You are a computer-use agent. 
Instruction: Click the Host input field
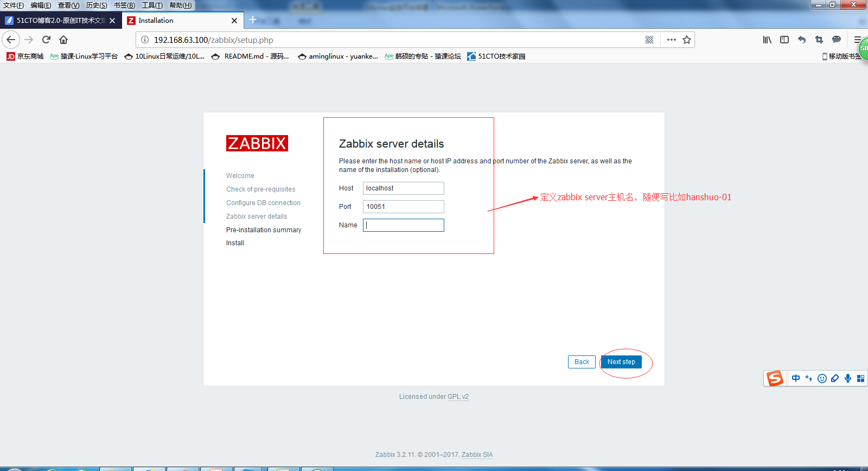point(403,188)
